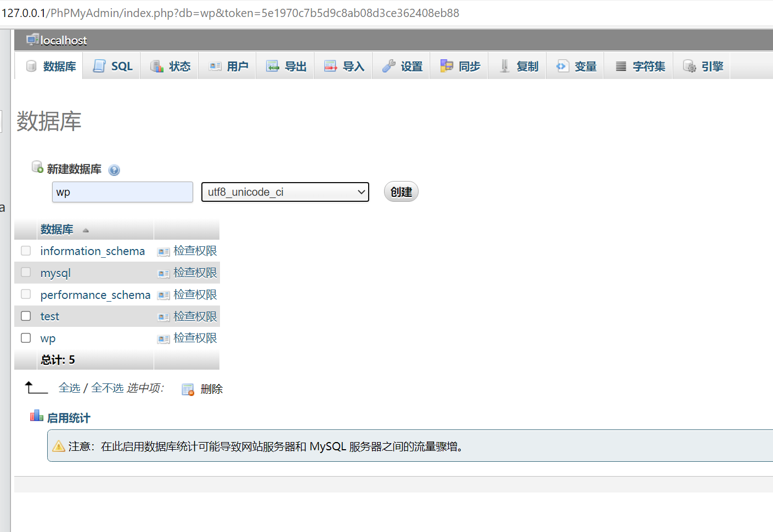The width and height of the screenshot is (773, 532).
Task: Click the database cylinder icon in tab bar
Action: [31, 66]
